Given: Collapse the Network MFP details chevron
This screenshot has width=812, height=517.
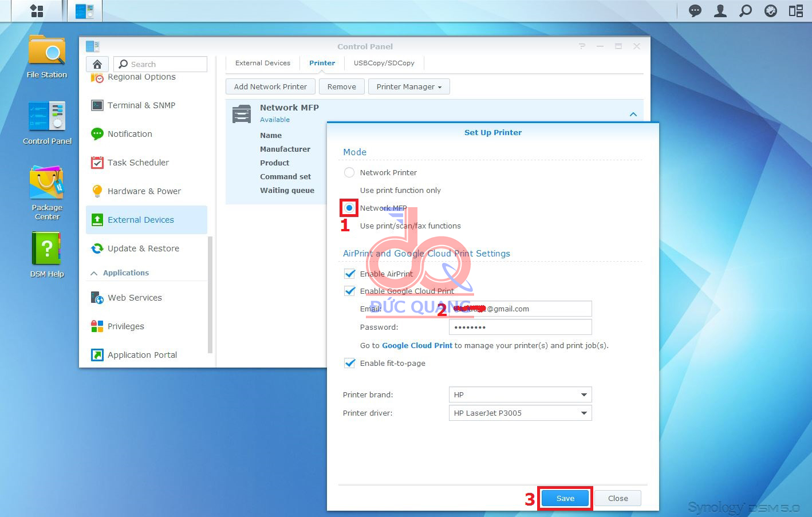Looking at the screenshot, I should coord(633,115).
